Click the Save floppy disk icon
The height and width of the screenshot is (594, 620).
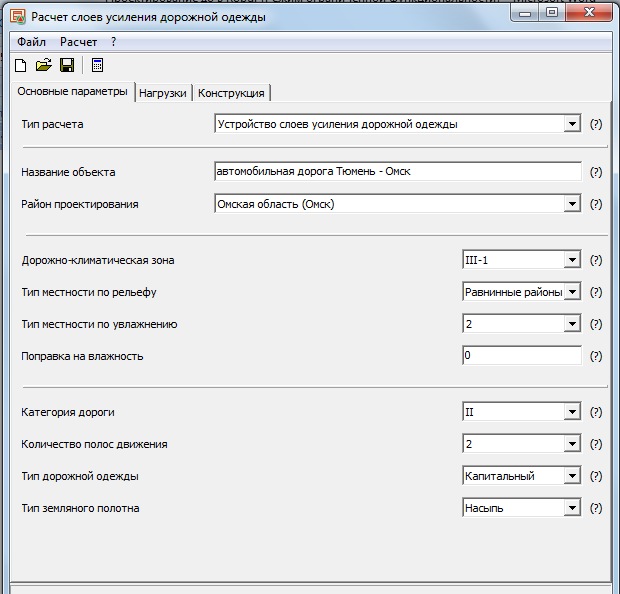67,65
